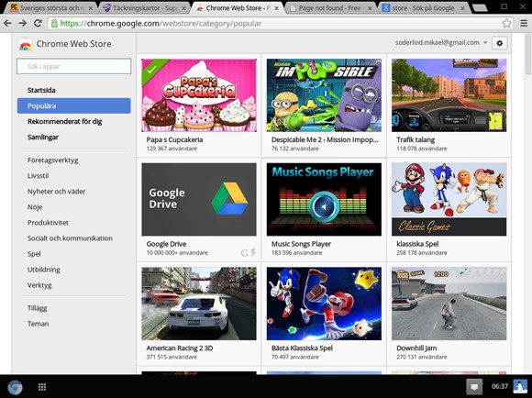Click the American Racing 2 3D title text
532x398 pixels.
click(x=180, y=348)
